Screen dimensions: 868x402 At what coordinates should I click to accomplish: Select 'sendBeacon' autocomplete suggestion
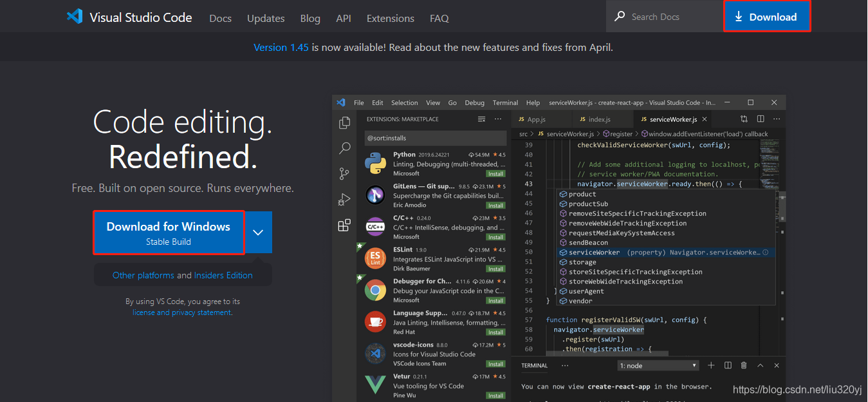coord(665,242)
